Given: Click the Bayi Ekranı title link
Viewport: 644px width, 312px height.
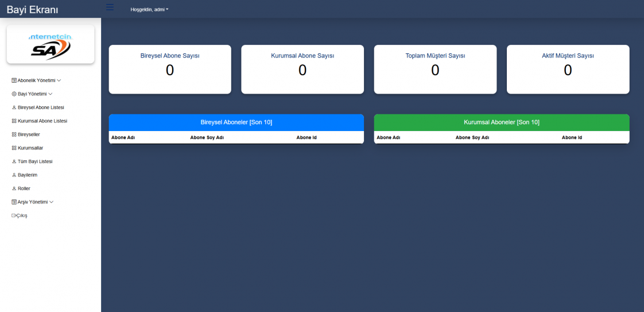Looking at the screenshot, I should click(x=32, y=10).
